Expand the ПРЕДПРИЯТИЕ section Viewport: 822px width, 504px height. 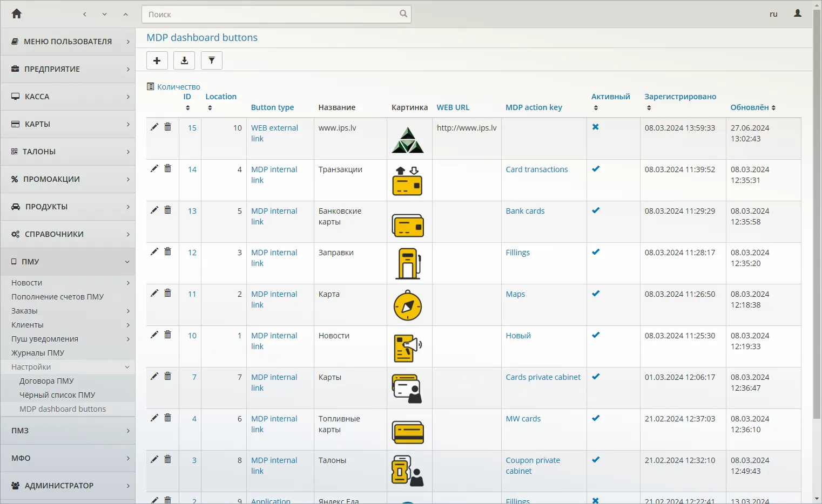point(68,69)
